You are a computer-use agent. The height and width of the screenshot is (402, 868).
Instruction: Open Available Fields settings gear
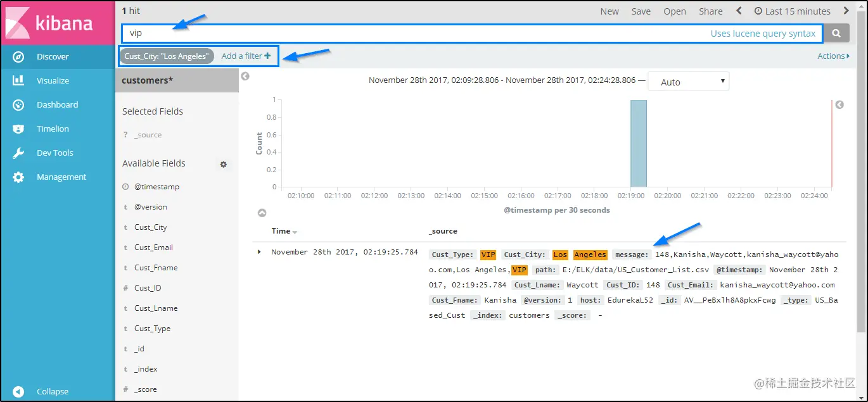(223, 165)
